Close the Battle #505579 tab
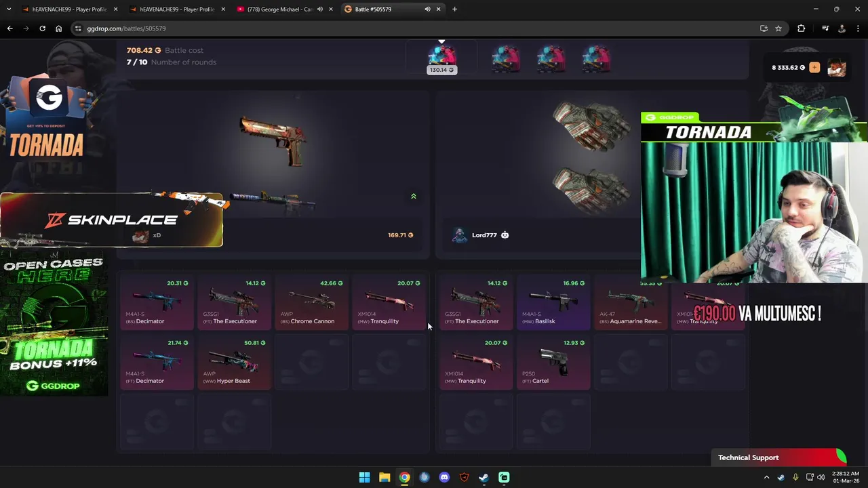 point(438,9)
